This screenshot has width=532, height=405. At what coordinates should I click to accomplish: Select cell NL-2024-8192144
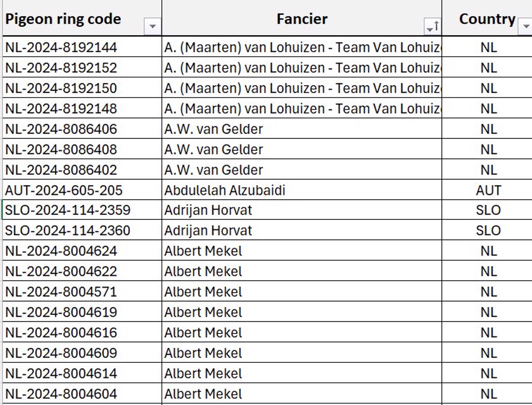tap(82, 47)
